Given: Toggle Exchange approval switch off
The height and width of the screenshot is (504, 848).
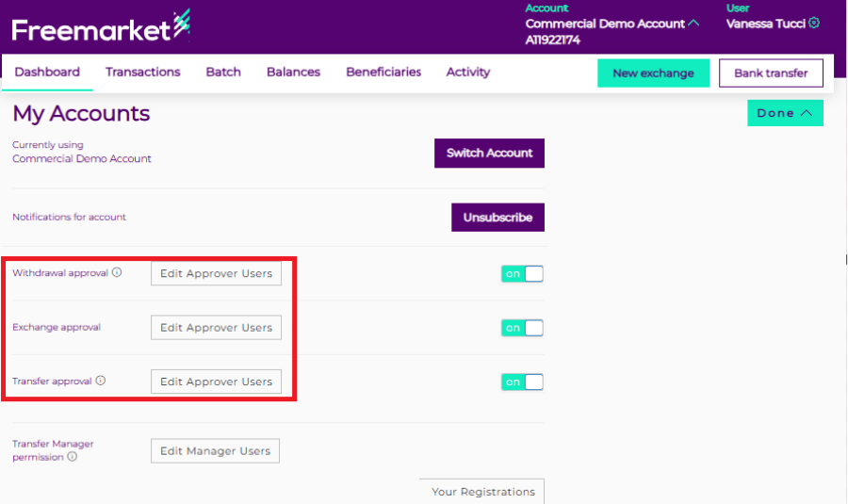Looking at the screenshot, I should [x=522, y=328].
